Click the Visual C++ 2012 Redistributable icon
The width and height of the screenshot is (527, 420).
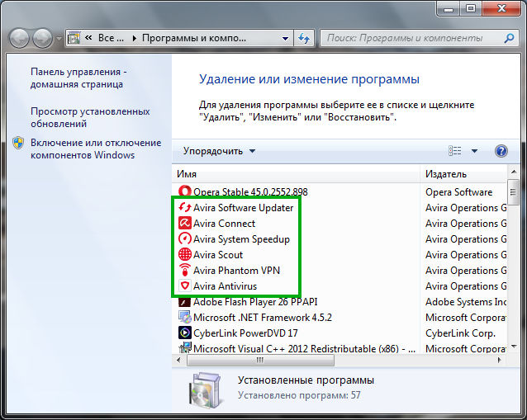pos(184,348)
